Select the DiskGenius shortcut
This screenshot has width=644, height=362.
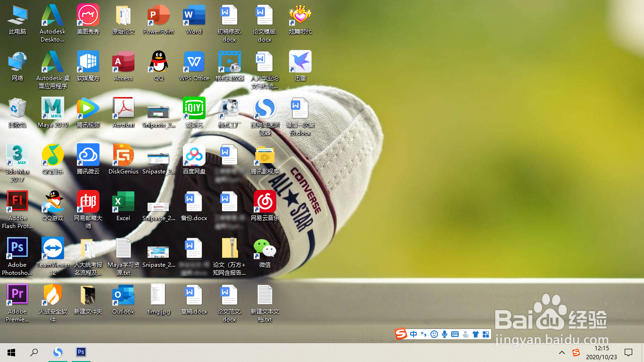coord(124,160)
